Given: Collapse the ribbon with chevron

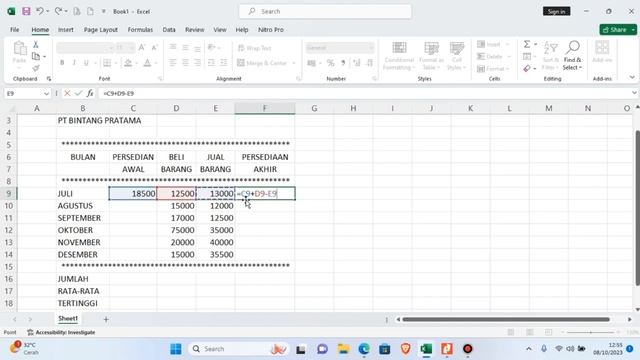Looking at the screenshot, I should [632, 77].
